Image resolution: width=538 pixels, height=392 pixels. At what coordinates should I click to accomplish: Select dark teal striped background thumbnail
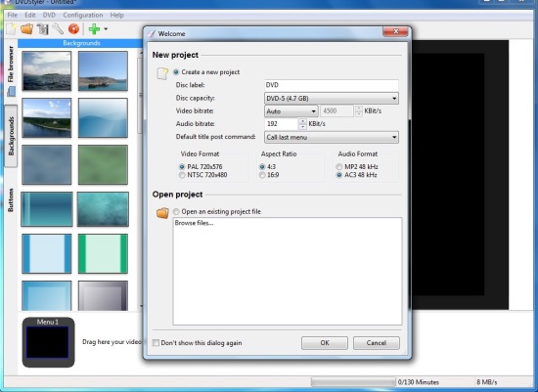[x=47, y=209]
